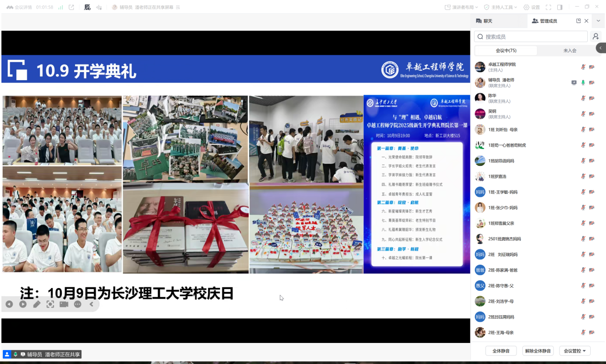This screenshot has height=364, width=606.
Task: Expand the 主持人工具 host tools menu
Action: (x=500, y=7)
